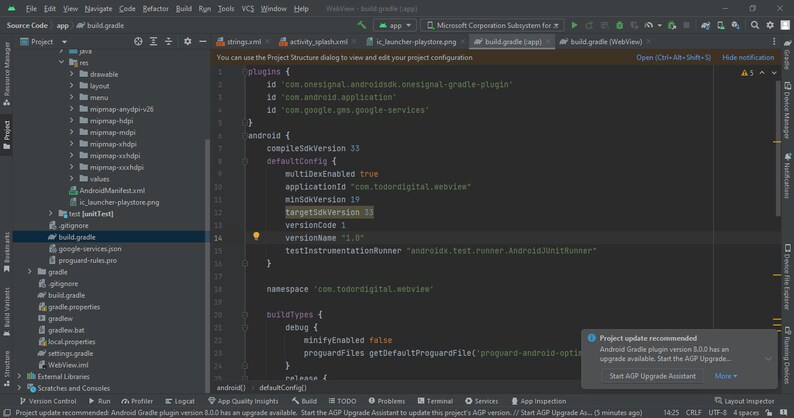Toggle the Build Variants side panel
This screenshot has width=794, height=418.
[7, 312]
